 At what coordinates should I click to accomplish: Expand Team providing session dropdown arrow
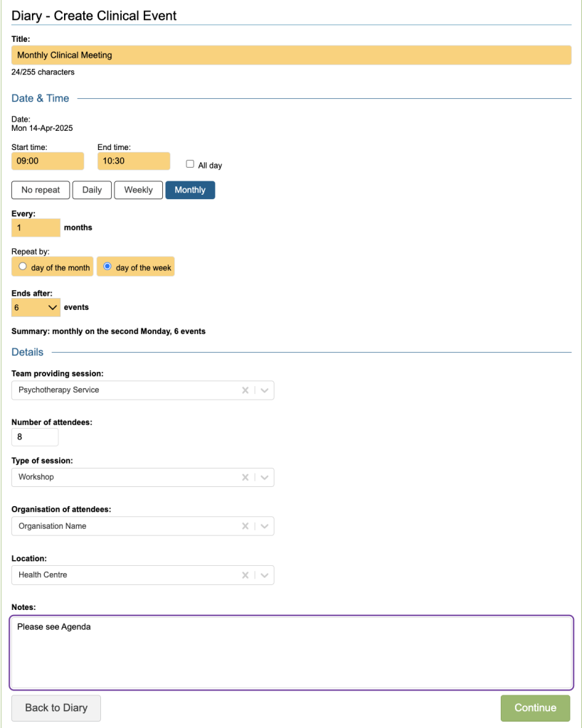[264, 390]
